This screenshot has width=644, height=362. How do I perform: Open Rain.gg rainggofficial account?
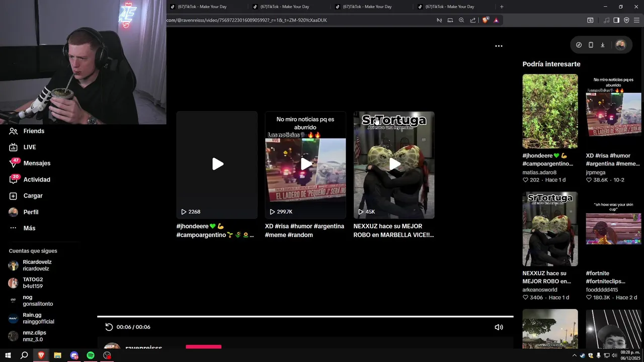31,318
